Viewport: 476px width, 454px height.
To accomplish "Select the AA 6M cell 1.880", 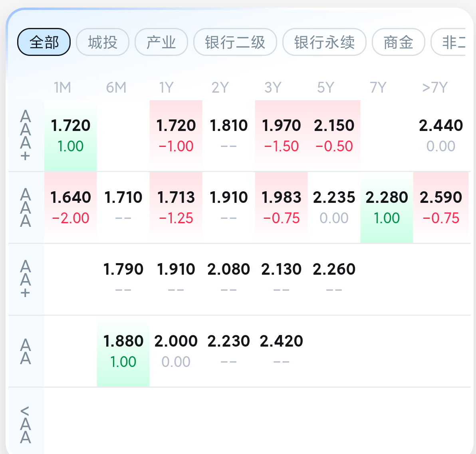I will pos(123,351).
